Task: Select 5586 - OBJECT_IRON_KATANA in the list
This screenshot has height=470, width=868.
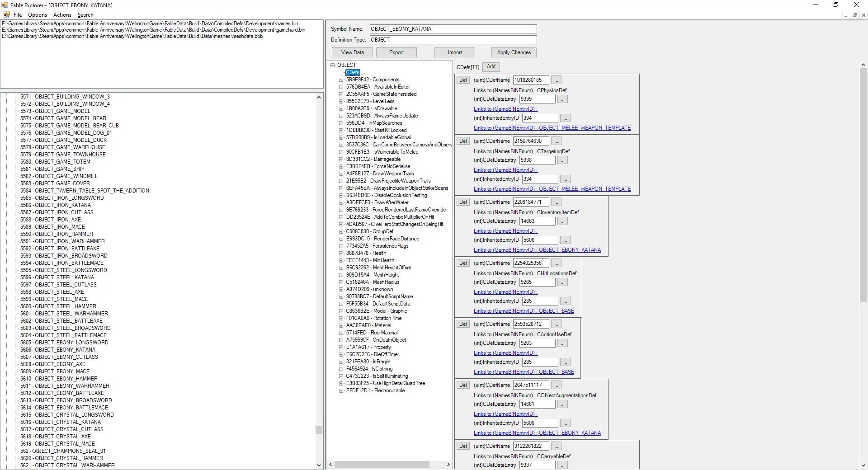Action: [56, 205]
